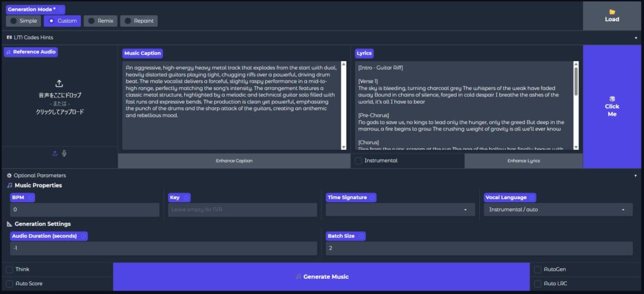The width and height of the screenshot is (644, 294).
Task: Click the info icon next to Vocal Language
Action: point(531,197)
